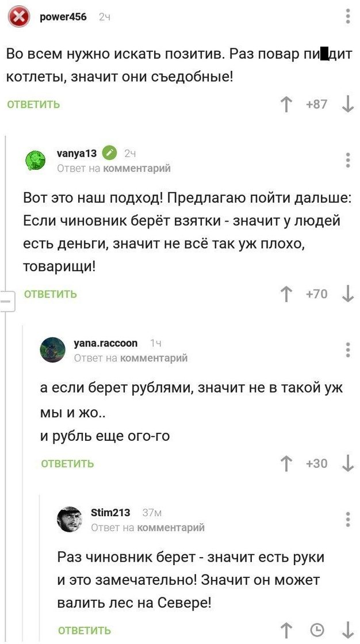This screenshot has width=360, height=644.
Task: Open three-dot menu on vanya13's comment
Action: point(348,159)
